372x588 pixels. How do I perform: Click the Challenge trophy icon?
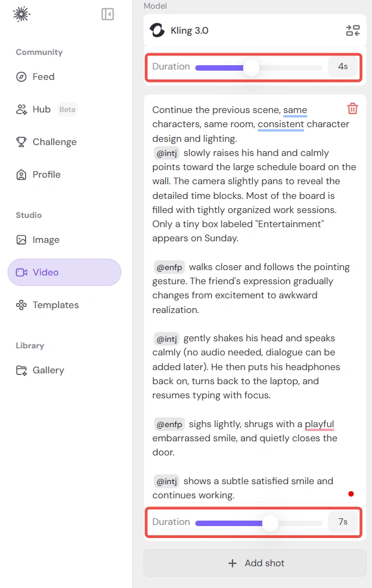click(x=21, y=142)
